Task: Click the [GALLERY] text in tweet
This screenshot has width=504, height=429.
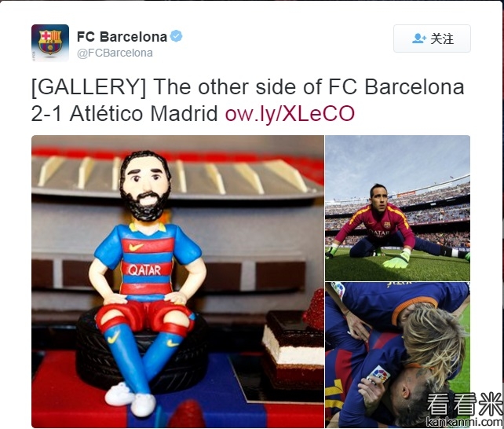Action: [89, 87]
